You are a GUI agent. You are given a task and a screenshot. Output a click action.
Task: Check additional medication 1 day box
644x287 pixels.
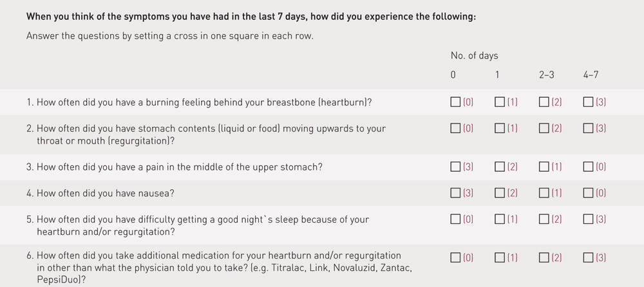coord(500,257)
